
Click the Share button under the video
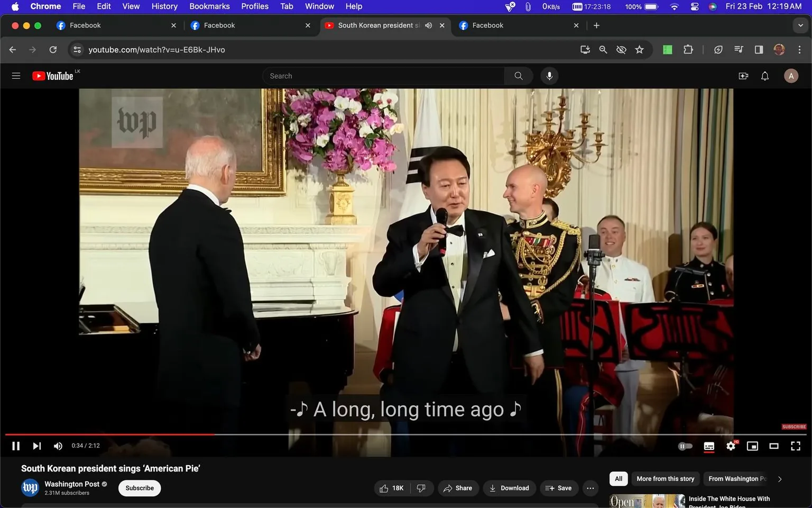click(x=458, y=488)
